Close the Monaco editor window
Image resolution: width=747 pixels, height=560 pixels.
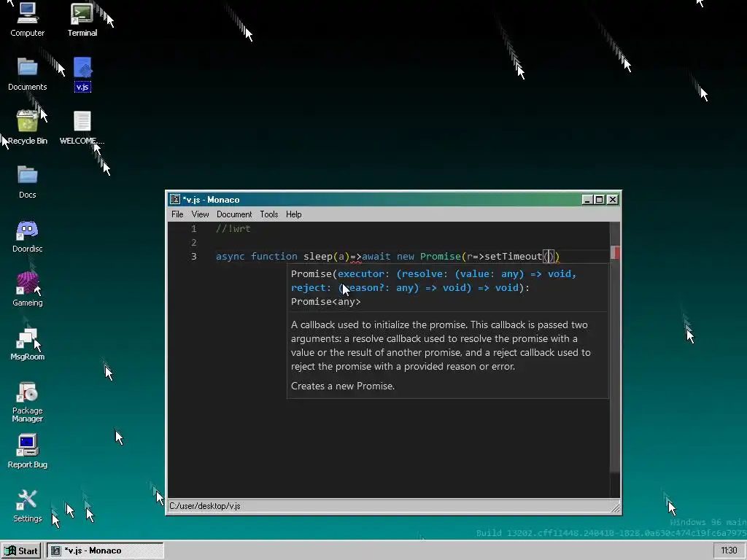[613, 200]
